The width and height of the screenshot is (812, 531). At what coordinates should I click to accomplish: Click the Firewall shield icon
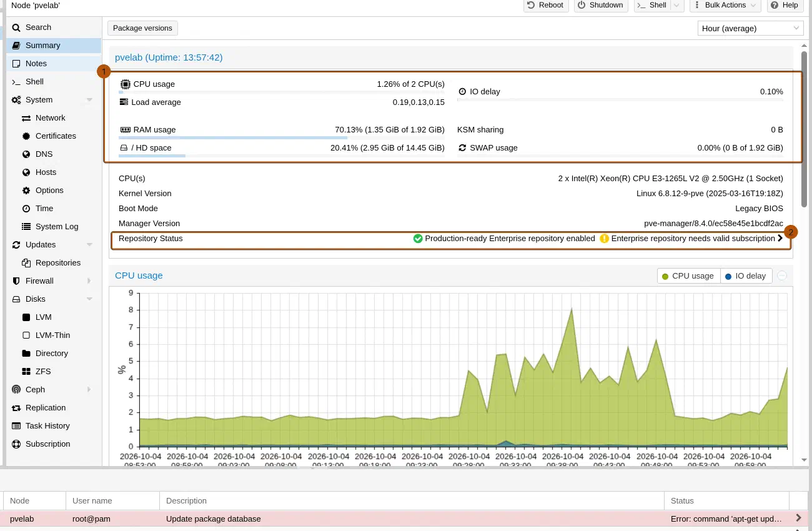pos(16,281)
